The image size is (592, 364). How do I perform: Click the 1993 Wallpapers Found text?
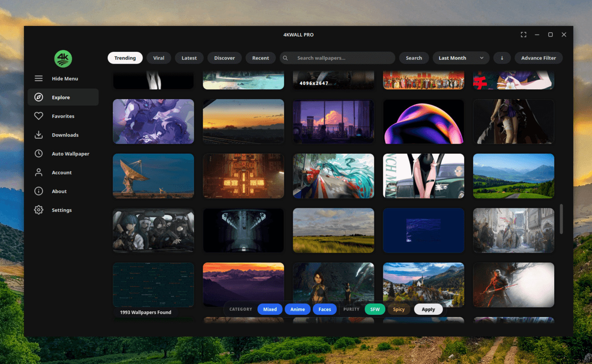click(x=145, y=313)
